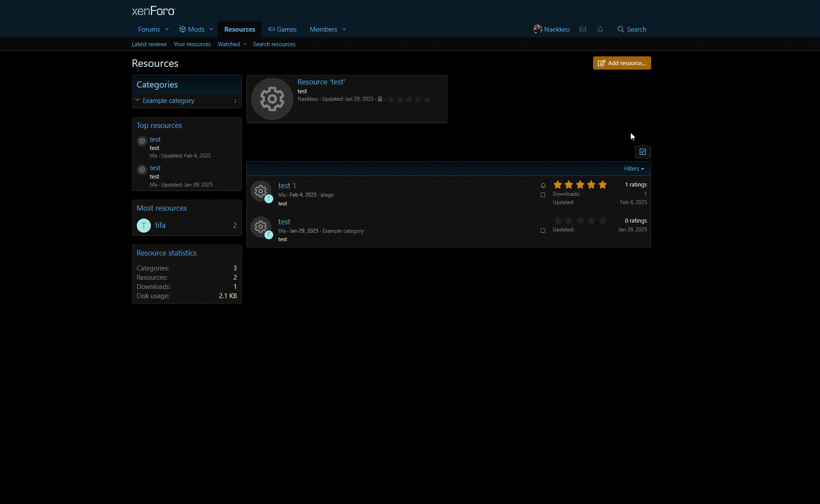Toggle the select-all resources checkbox
The image size is (820, 504).
(x=642, y=151)
